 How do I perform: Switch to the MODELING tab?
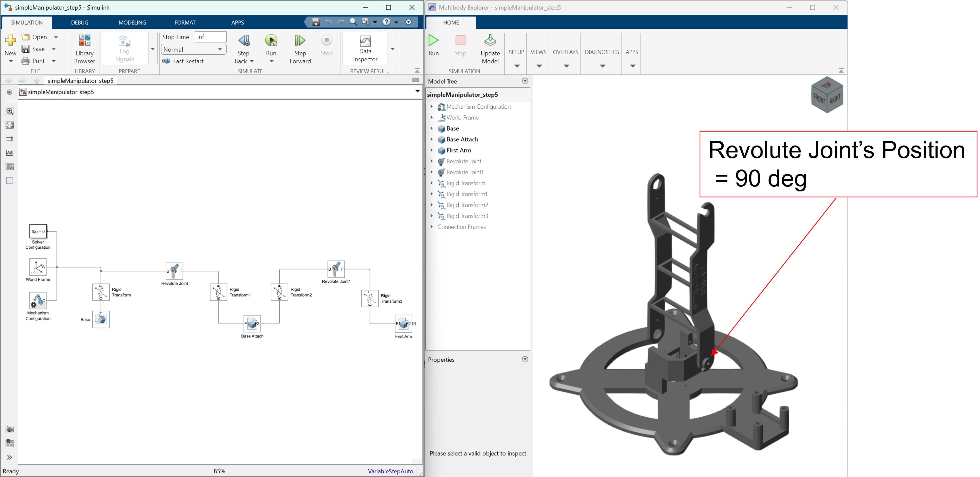coord(132,22)
